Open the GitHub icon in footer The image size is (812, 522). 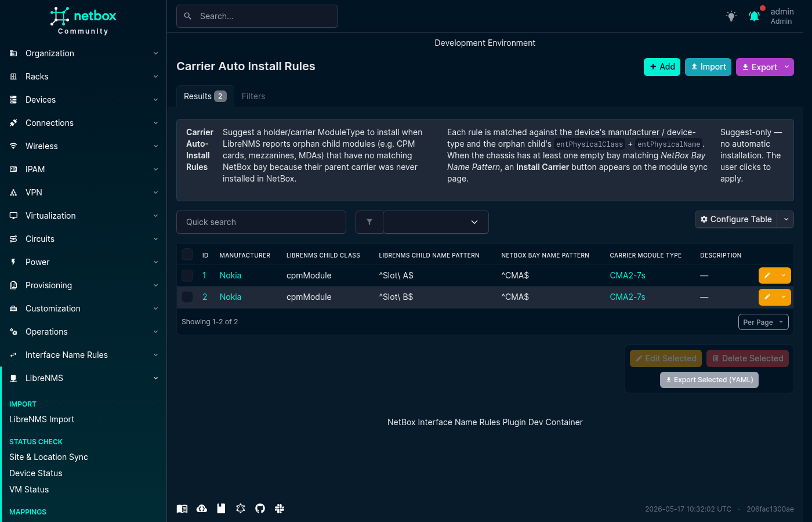point(260,509)
